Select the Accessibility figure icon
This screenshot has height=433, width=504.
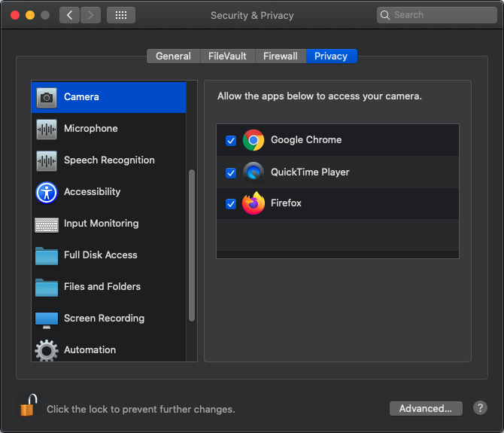(x=47, y=192)
